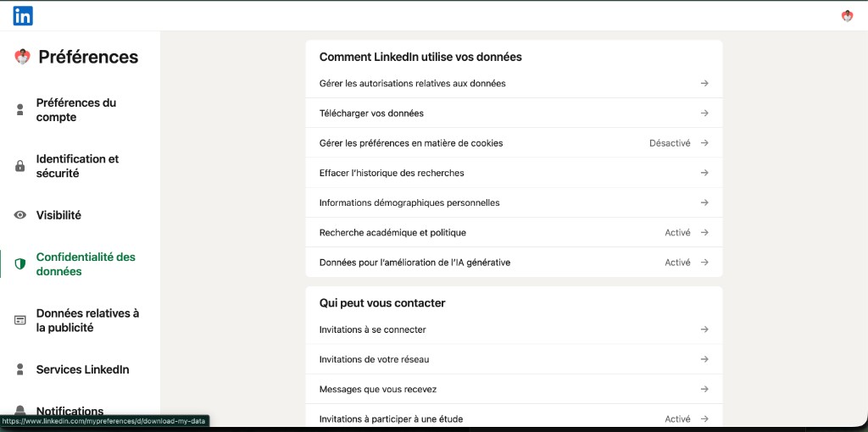Open Effacer l'historique des recherches
868x432 pixels.
coord(514,173)
